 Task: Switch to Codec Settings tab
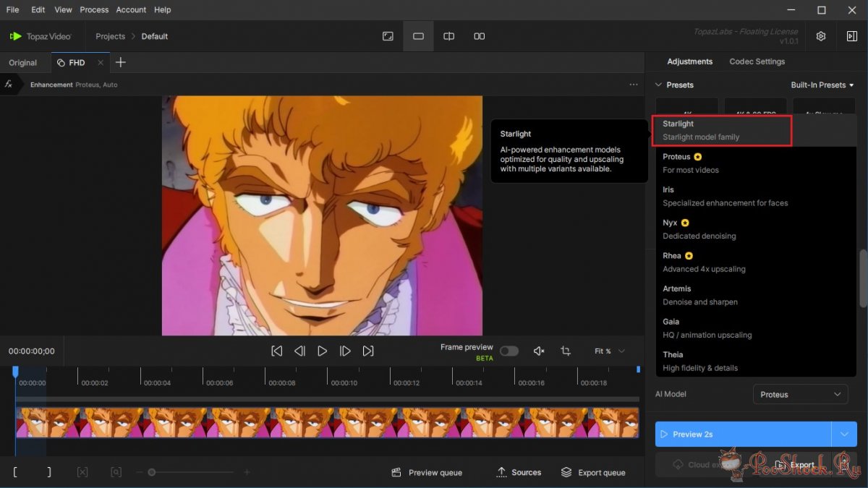(757, 61)
